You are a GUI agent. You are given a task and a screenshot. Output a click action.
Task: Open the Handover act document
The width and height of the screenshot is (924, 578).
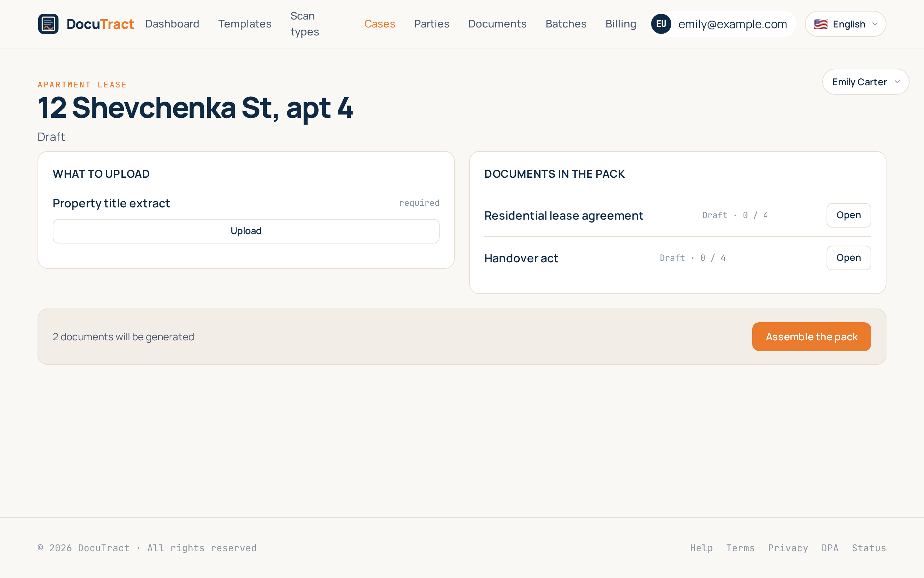pos(849,258)
